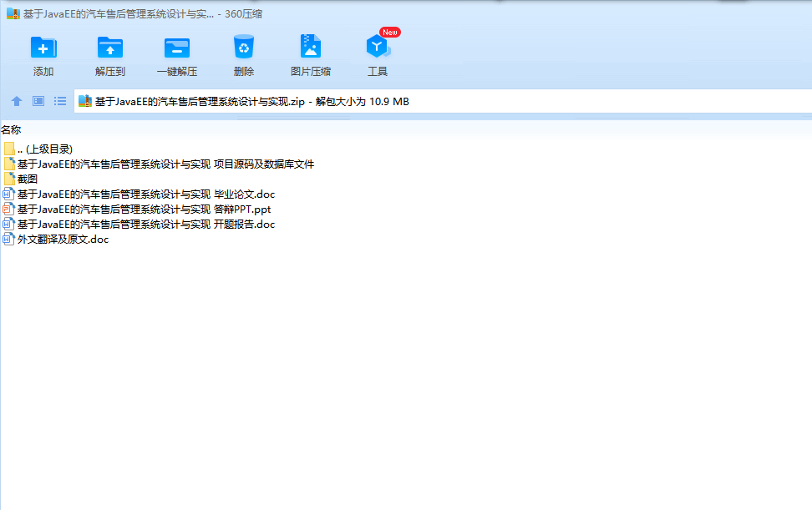Click the zip icon in the address bar
This screenshot has width=812, height=510.
[x=85, y=101]
